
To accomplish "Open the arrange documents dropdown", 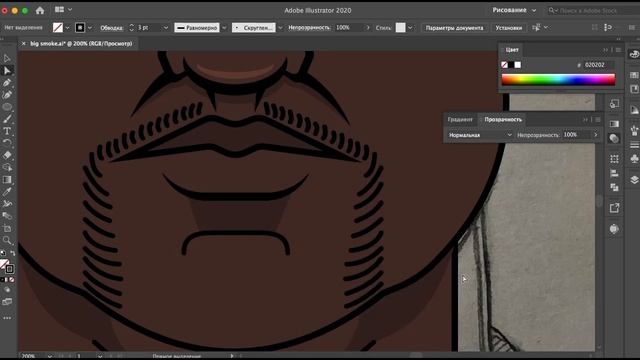I will [63, 9].
